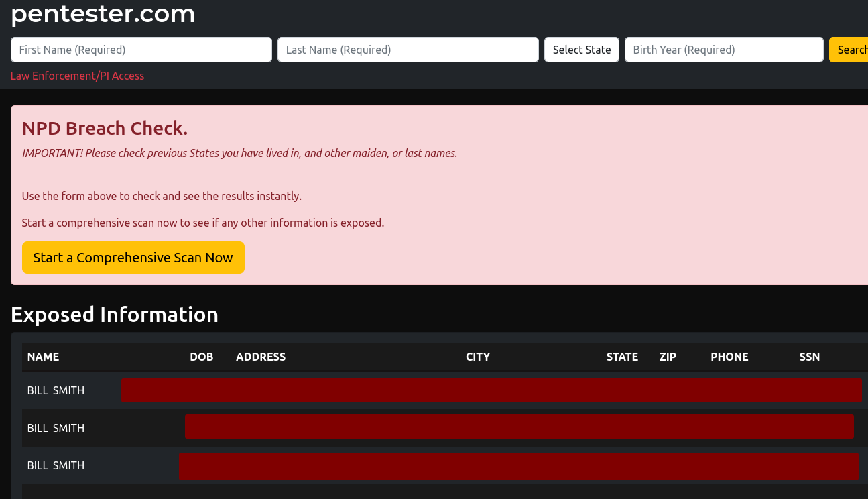Click the 'Use the form above' text
Viewport: 868px width, 499px height.
[x=162, y=196]
